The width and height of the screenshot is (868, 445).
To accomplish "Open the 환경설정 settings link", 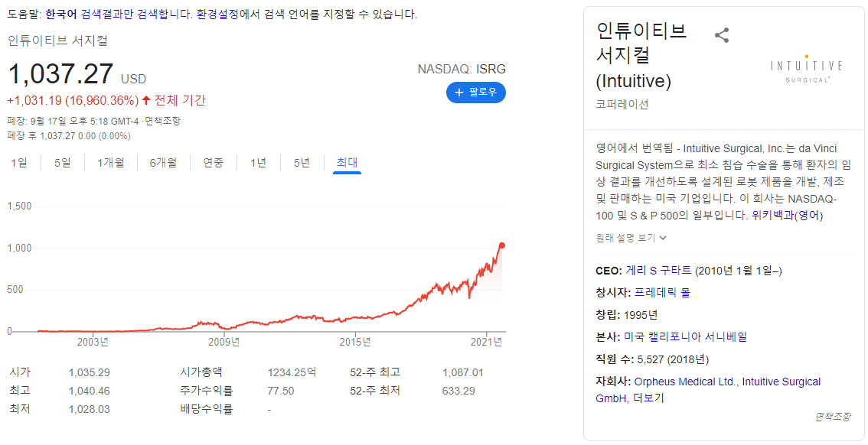I will (217, 15).
